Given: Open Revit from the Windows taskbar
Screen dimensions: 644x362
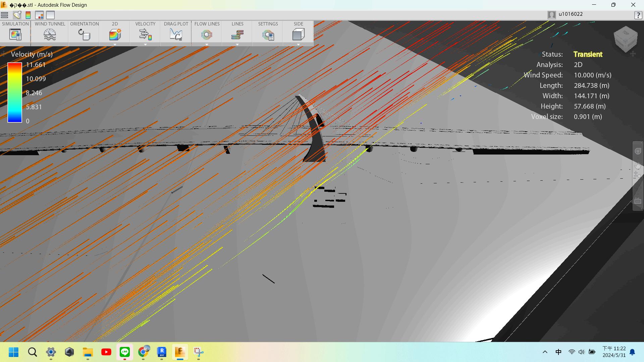Looking at the screenshot, I should (x=162, y=352).
